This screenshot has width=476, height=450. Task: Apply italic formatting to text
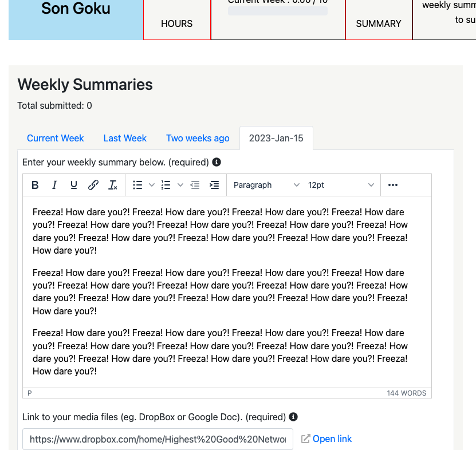tap(54, 185)
